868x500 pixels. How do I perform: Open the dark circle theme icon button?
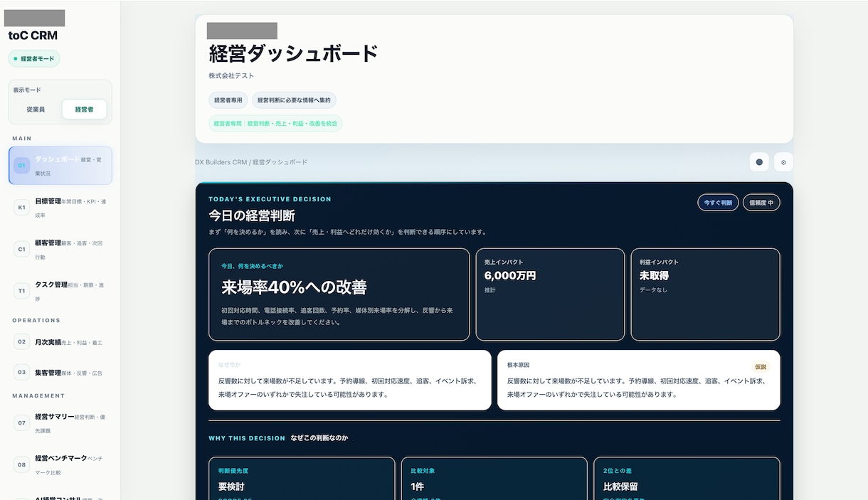pyautogui.click(x=759, y=162)
